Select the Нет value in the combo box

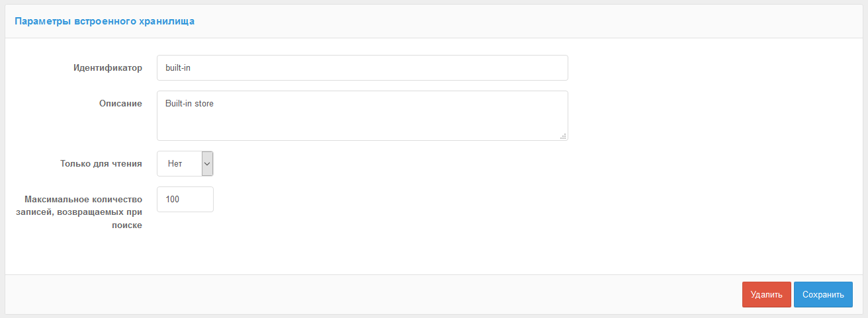click(175, 163)
